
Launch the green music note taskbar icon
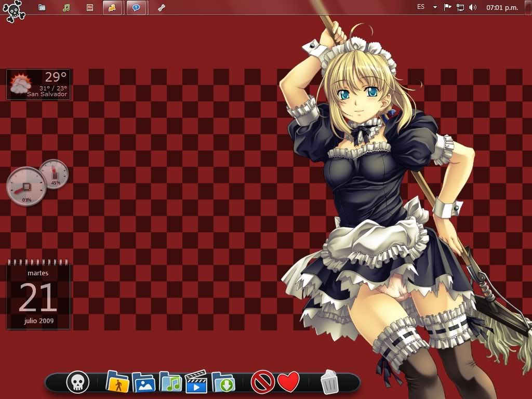66,7
